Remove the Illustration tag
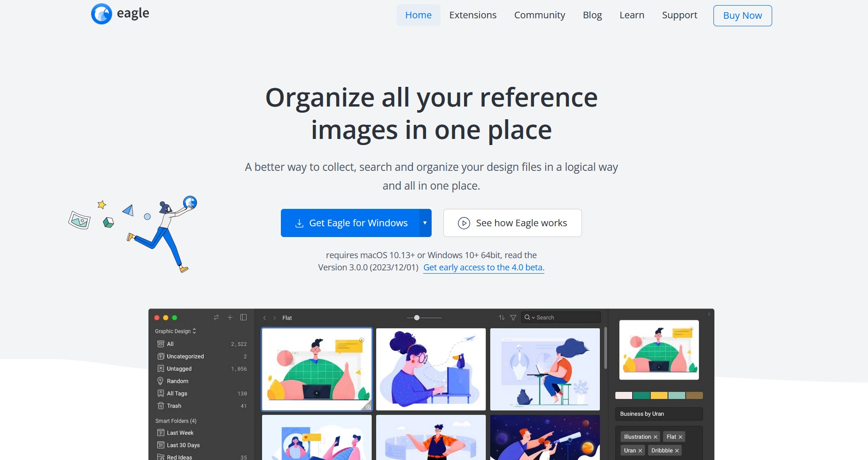Screen dimensions: 868x460 click(x=656, y=437)
